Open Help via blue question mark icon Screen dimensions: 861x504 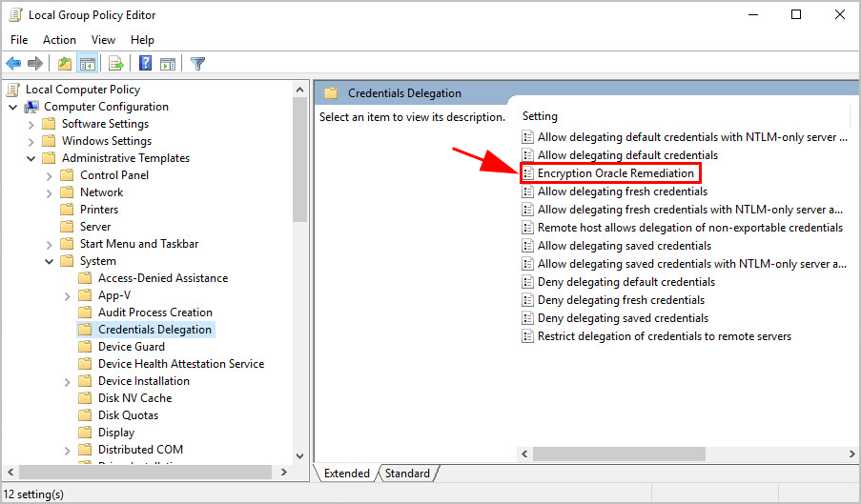click(145, 64)
